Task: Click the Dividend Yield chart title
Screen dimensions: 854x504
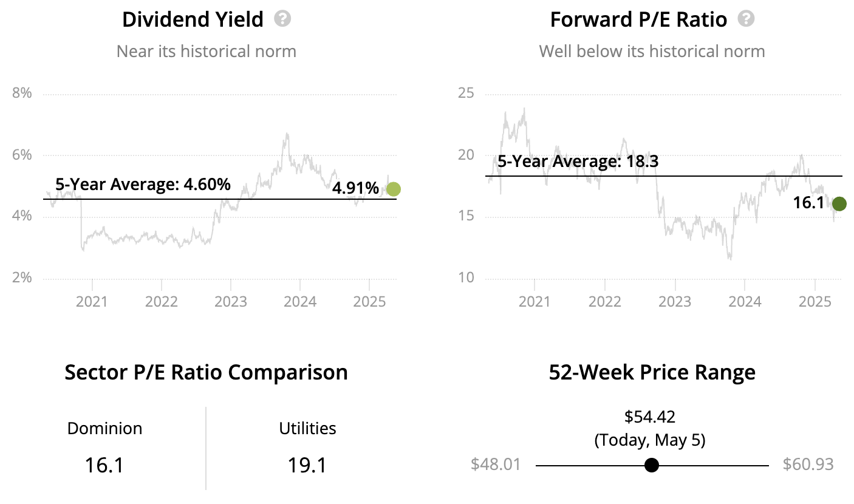Action: [x=193, y=19]
